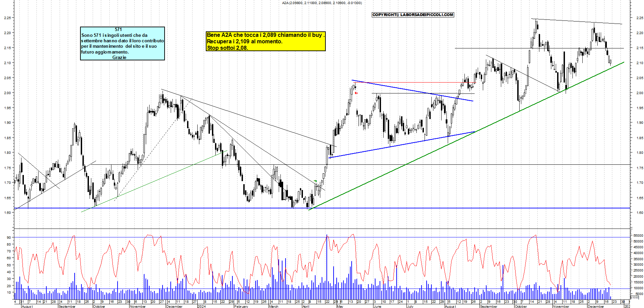Open the COPYRIGHT LABORSADEIPICCOLI.COM label
Viewport: 644px width, 308px height.
click(413, 15)
